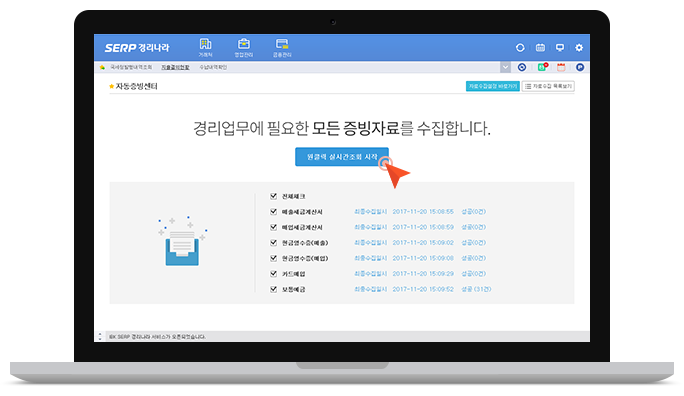Open the 금융관리 card icon menu
This screenshot has width=684, height=396.
tap(282, 48)
